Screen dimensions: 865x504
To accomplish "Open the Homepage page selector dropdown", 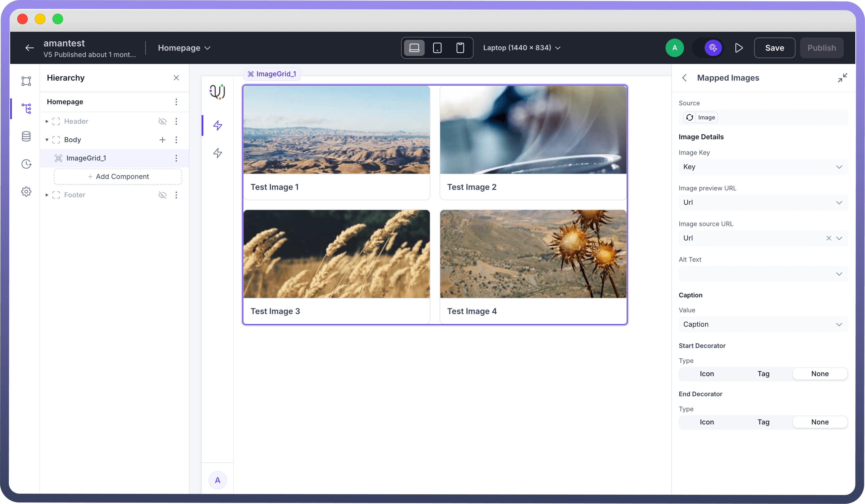I will tap(184, 48).
